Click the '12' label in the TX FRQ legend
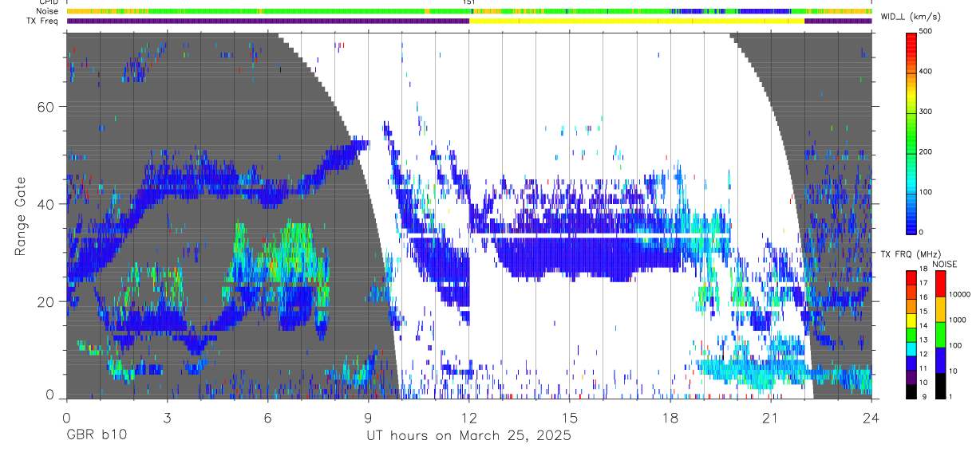Viewport: 980px width, 452px height. point(923,355)
